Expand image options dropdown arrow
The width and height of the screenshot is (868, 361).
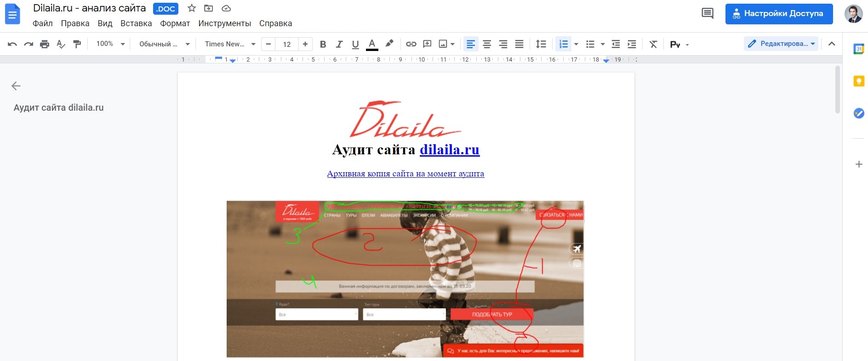click(x=453, y=45)
